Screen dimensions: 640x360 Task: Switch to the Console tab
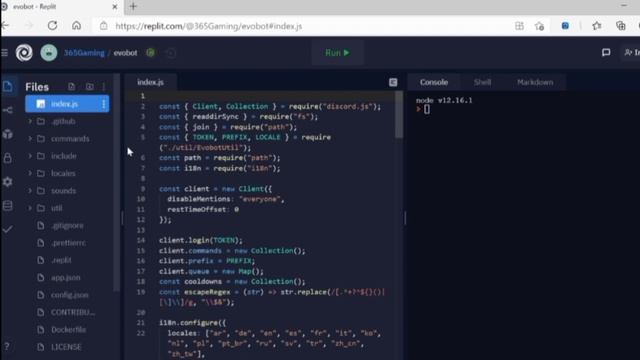(434, 82)
